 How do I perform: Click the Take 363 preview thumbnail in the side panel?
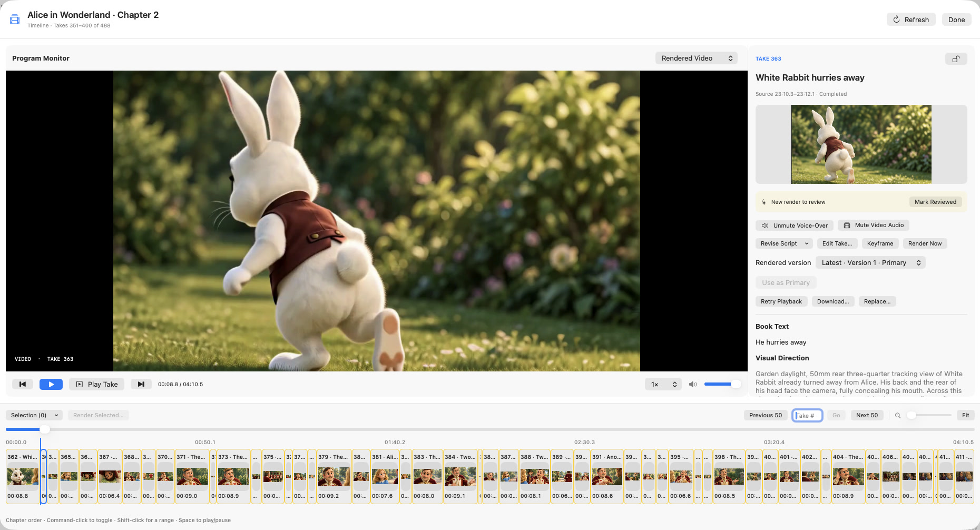coord(861,144)
